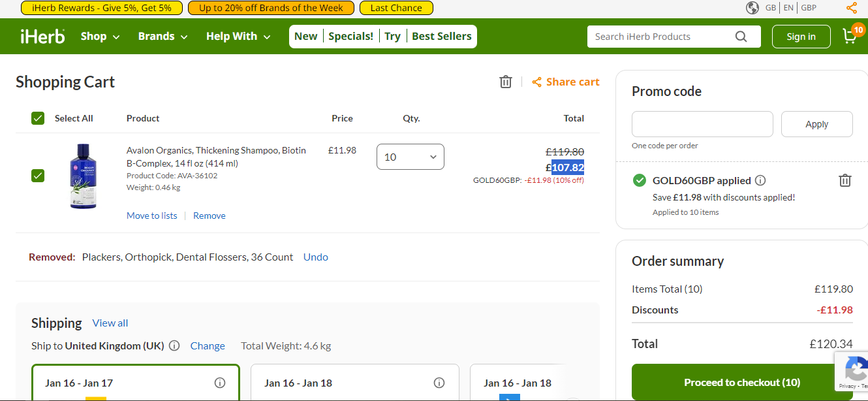Click the share icon in top bar
The image size is (868, 401).
tap(852, 8)
